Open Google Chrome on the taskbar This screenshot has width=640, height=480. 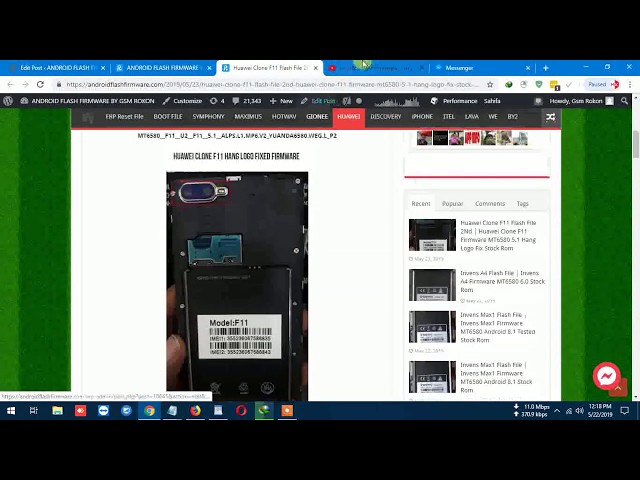tap(149, 411)
